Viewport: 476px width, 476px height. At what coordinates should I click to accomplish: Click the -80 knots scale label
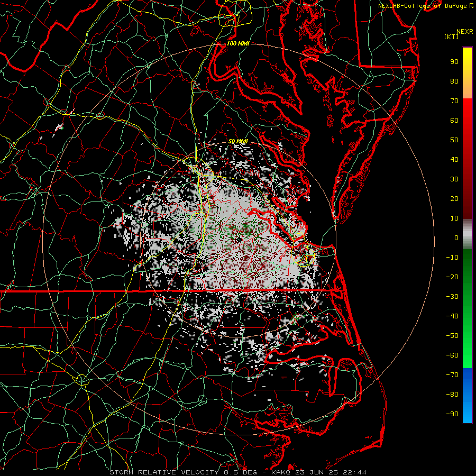pyautogui.click(x=452, y=395)
